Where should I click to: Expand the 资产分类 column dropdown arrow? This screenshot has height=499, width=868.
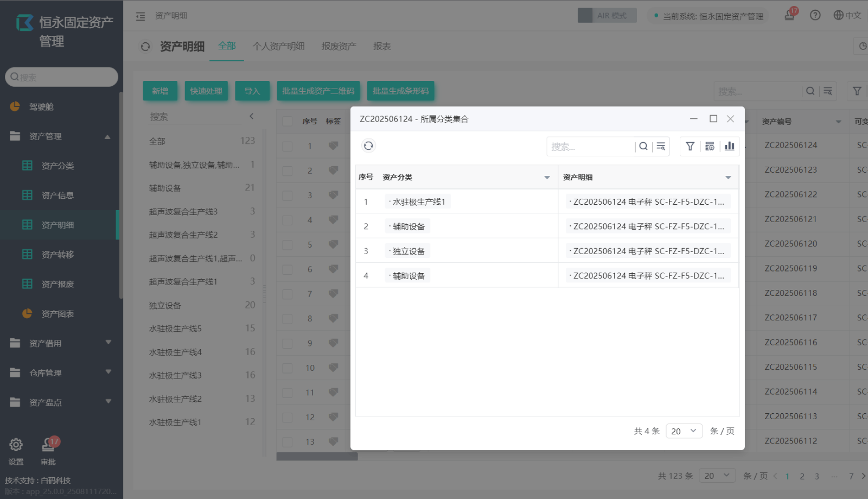coord(547,178)
